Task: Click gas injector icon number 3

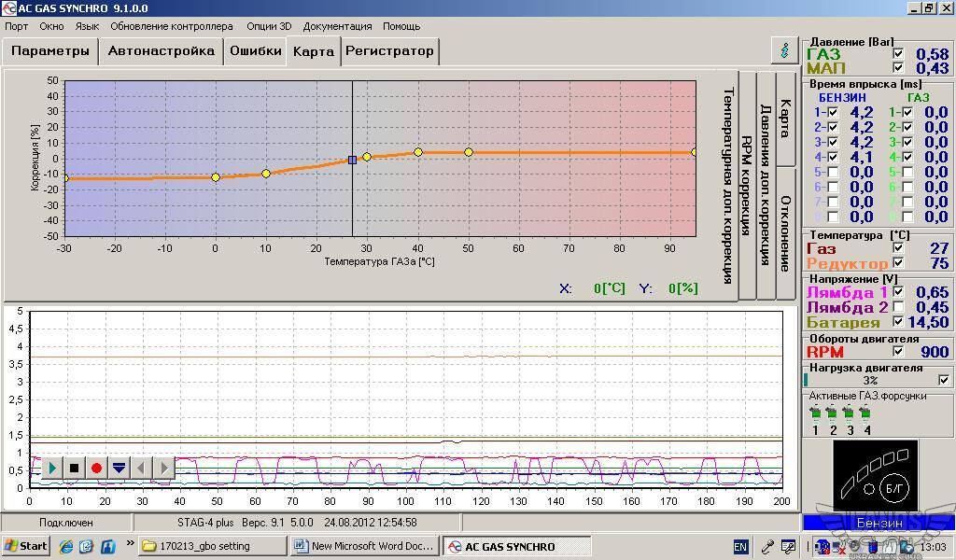Action: point(849,413)
